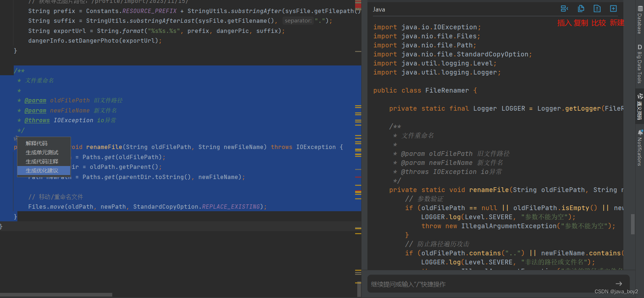This screenshot has height=298, width=644.
Task: Send the question with the arrow icon
Action: 619,284
